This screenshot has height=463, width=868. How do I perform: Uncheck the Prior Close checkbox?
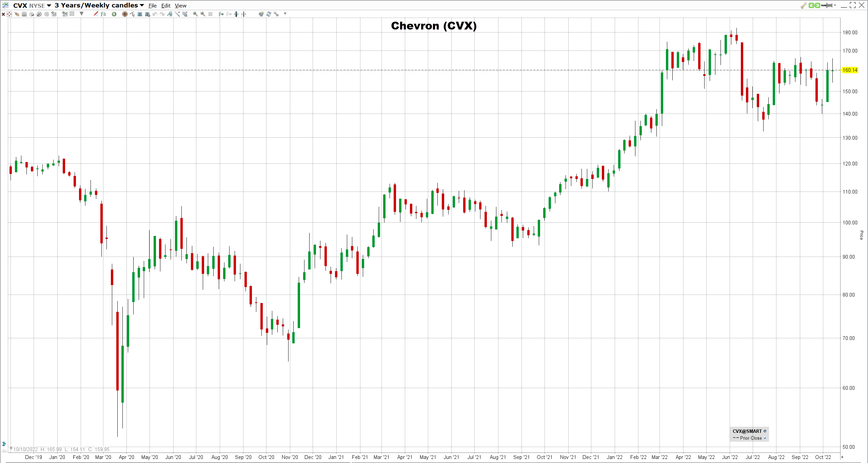tap(765, 438)
